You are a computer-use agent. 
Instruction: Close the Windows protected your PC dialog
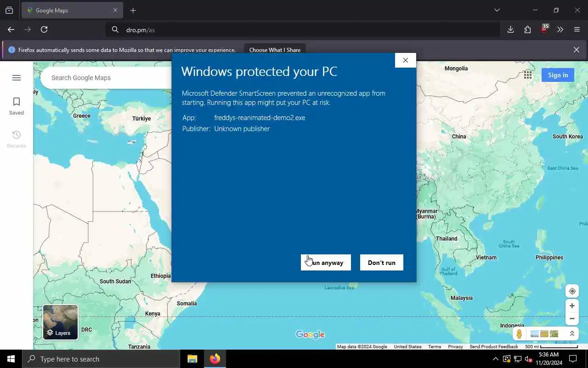click(x=405, y=60)
